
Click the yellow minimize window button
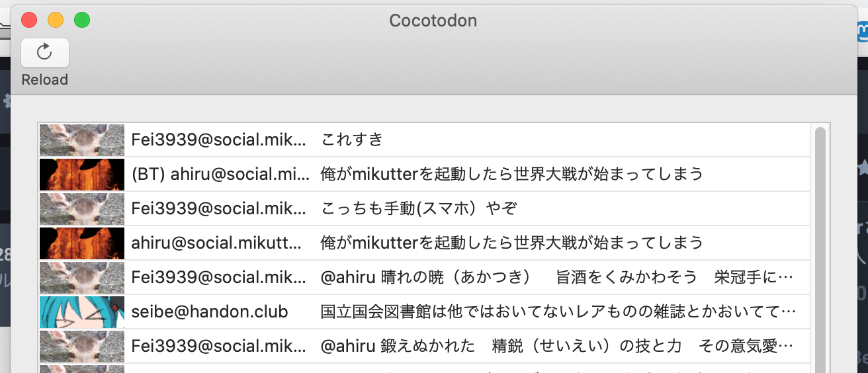[x=56, y=21]
